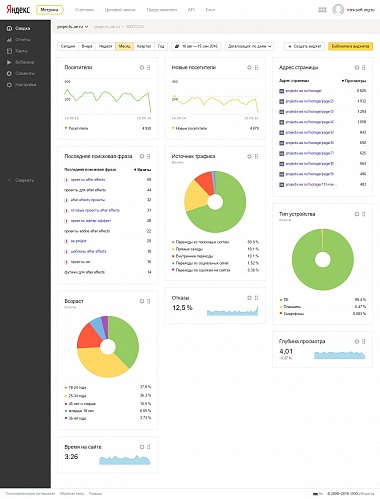The height and width of the screenshot is (499, 380).
Task: Go to Целевой звонок in the top navigation
Action: click(x=120, y=10)
